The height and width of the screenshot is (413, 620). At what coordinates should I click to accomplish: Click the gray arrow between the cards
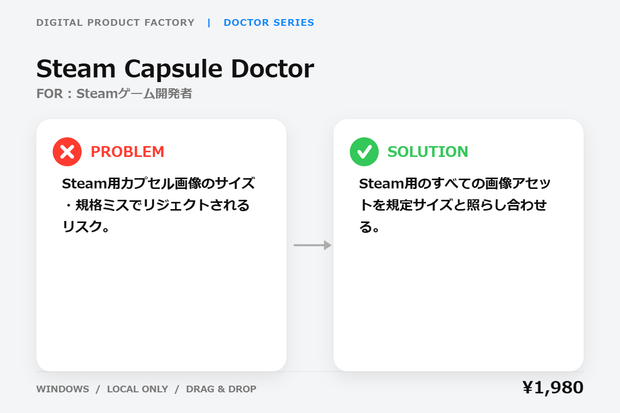tap(312, 245)
